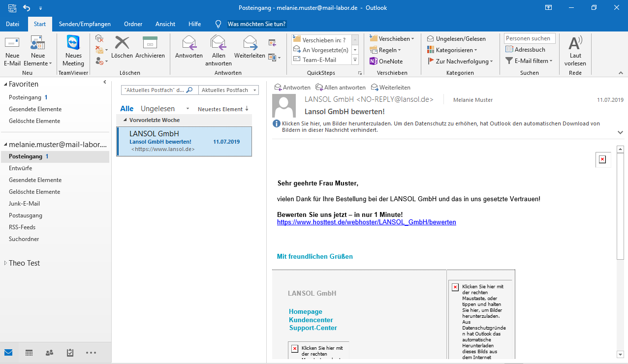
Task: Open the Datei tab
Action: point(13,24)
